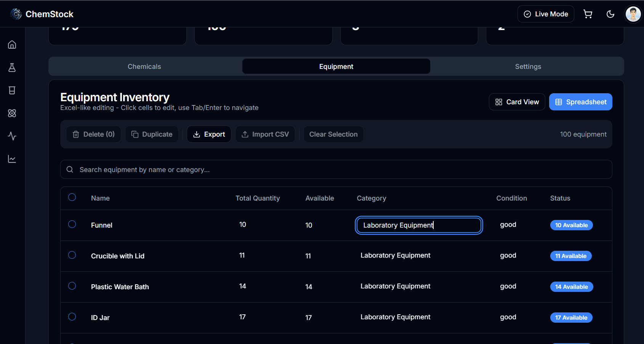This screenshot has height=344, width=644.
Task: Click the Crucible with Lid name cell
Action: click(118, 256)
